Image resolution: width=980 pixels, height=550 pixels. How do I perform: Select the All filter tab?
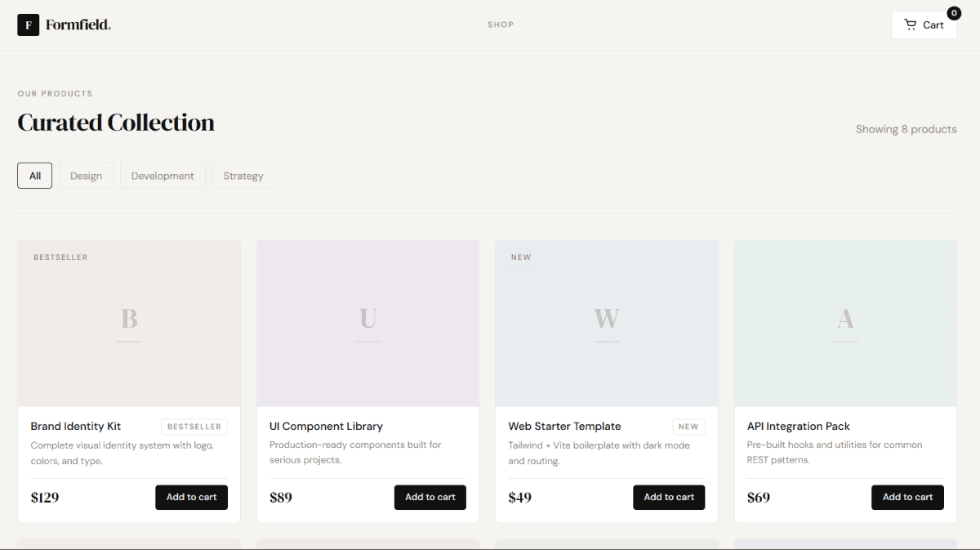pyautogui.click(x=34, y=176)
